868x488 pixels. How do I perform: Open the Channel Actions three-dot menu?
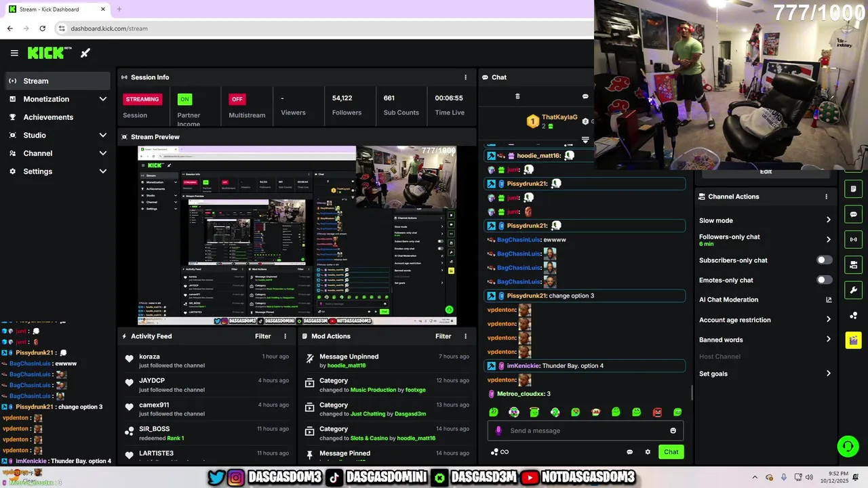point(826,197)
